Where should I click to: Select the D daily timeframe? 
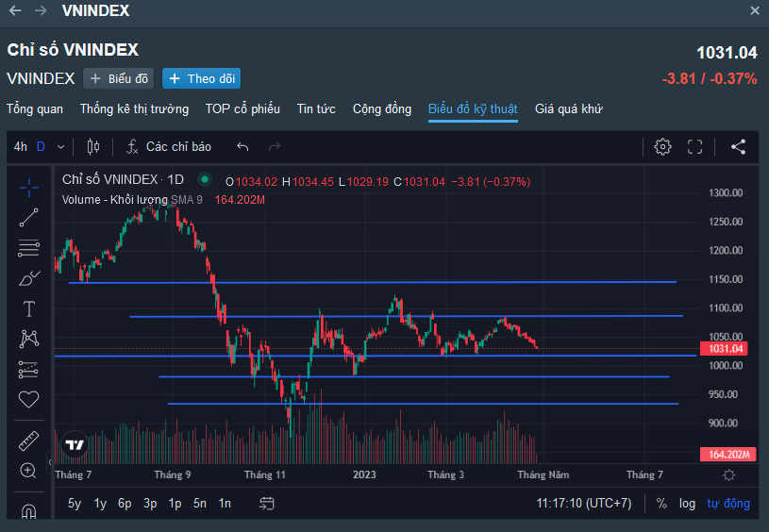42,146
